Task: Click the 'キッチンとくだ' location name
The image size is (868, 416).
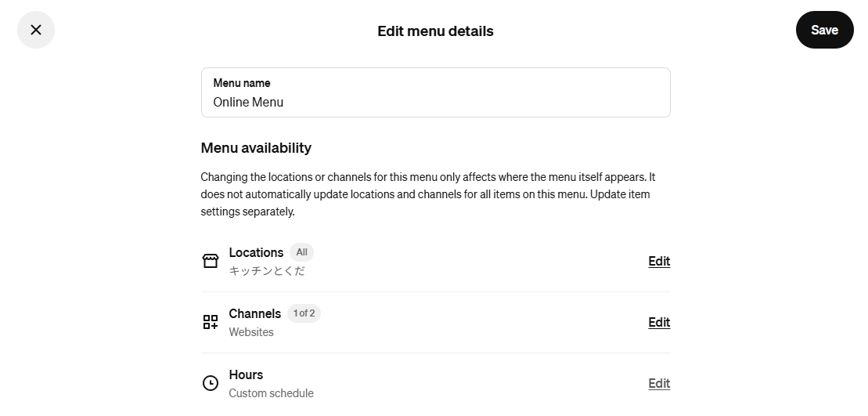Action: pyautogui.click(x=267, y=271)
